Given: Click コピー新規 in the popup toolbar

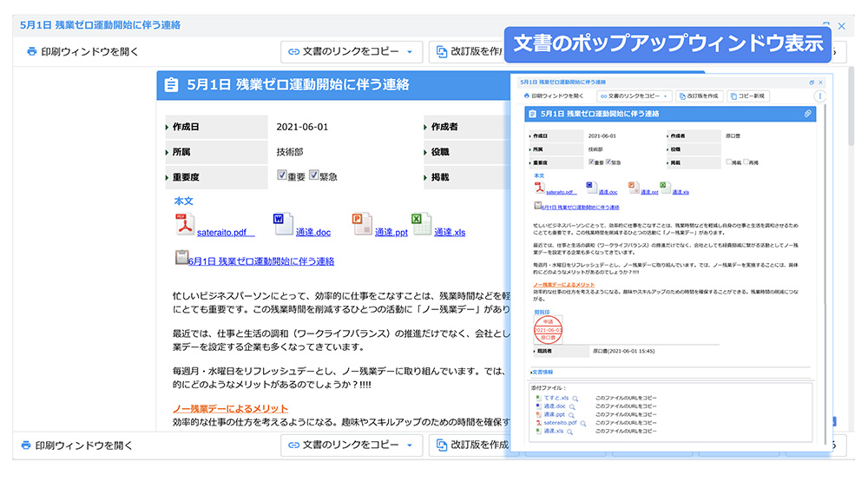Looking at the screenshot, I should [x=748, y=96].
